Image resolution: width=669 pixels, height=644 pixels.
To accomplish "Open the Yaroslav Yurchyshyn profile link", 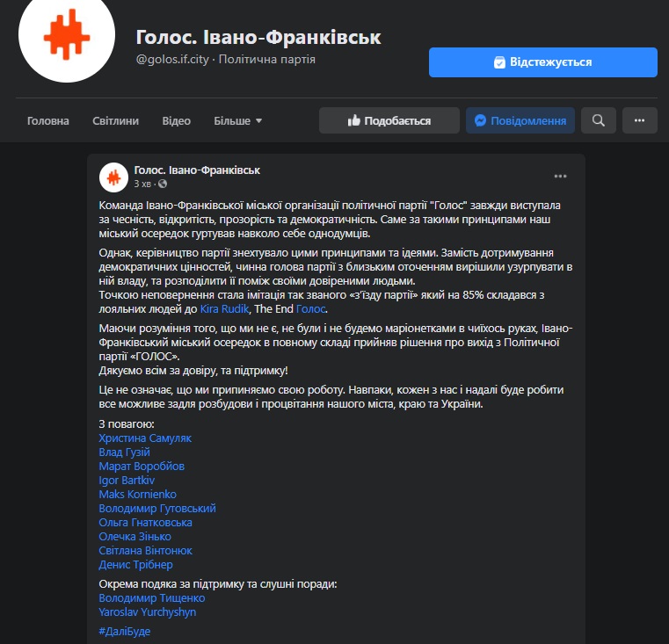I will click(x=147, y=612).
